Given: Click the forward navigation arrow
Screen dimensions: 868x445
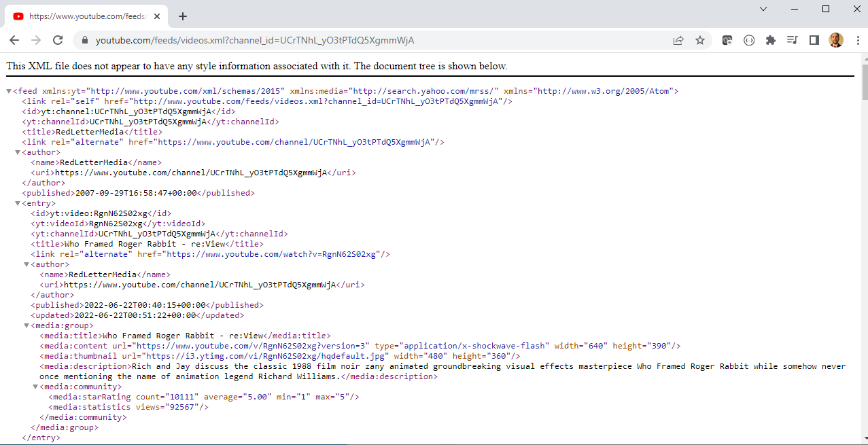Looking at the screenshot, I should [x=36, y=40].
